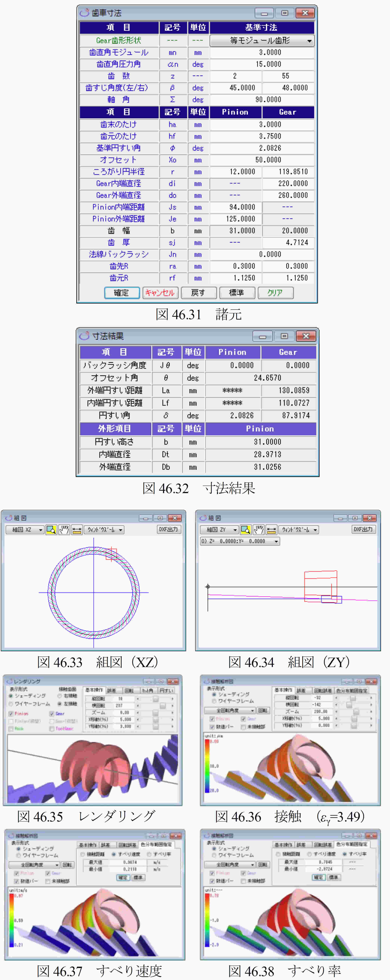Image resolution: width=390 pixels, height=980 pixels.
Task: Select the pan hand tool in 組図 ZY window
Action: (259, 529)
